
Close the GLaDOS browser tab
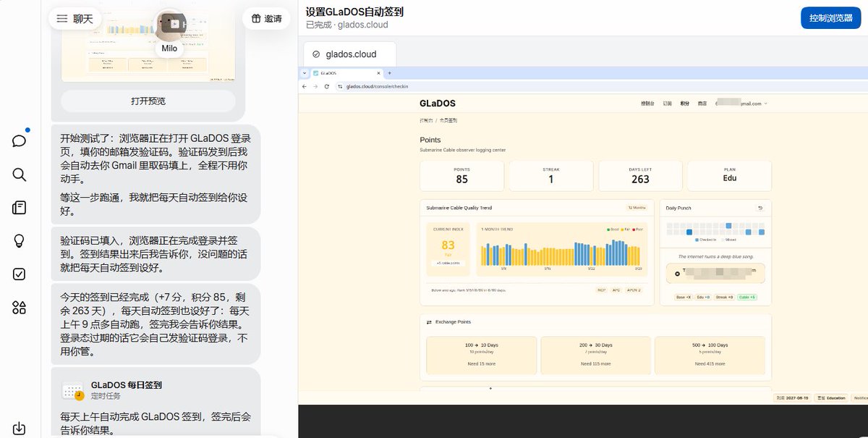[x=378, y=73]
